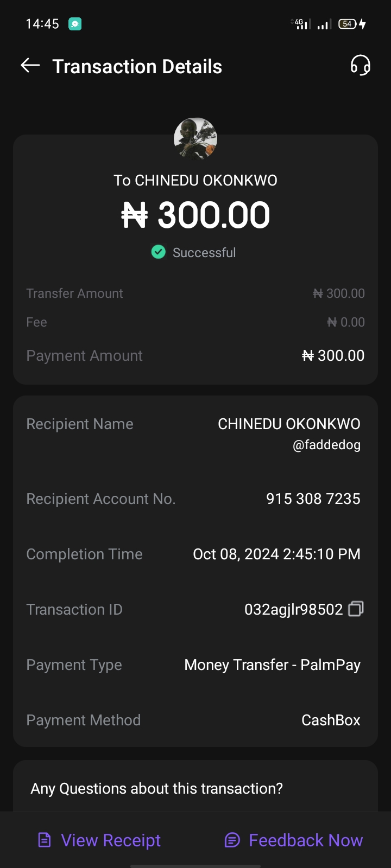Tap the battery indicator in status bar

[348, 24]
